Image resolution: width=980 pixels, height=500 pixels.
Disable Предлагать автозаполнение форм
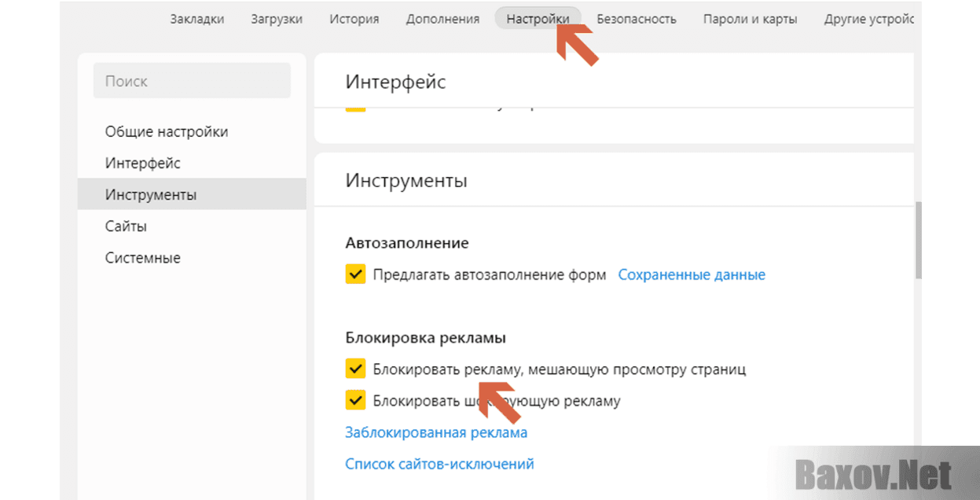pyautogui.click(x=356, y=274)
